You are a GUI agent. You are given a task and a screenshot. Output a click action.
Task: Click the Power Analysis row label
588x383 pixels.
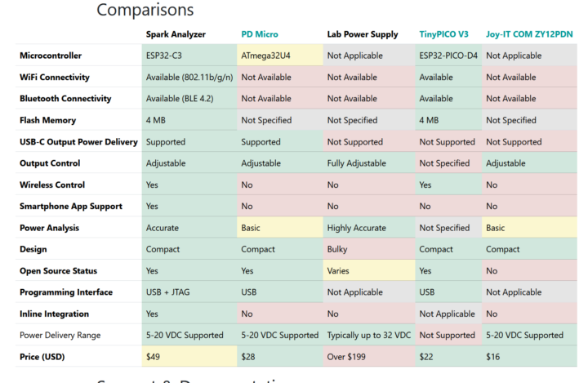point(49,228)
